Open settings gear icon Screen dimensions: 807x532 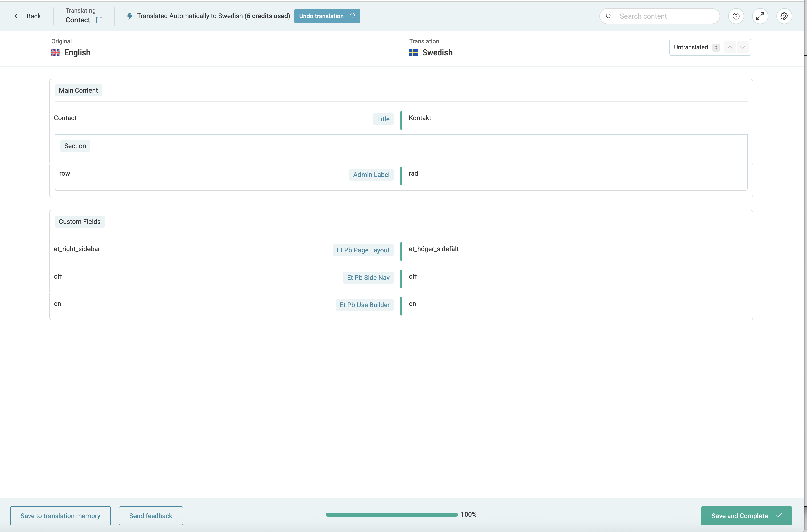[x=784, y=16]
